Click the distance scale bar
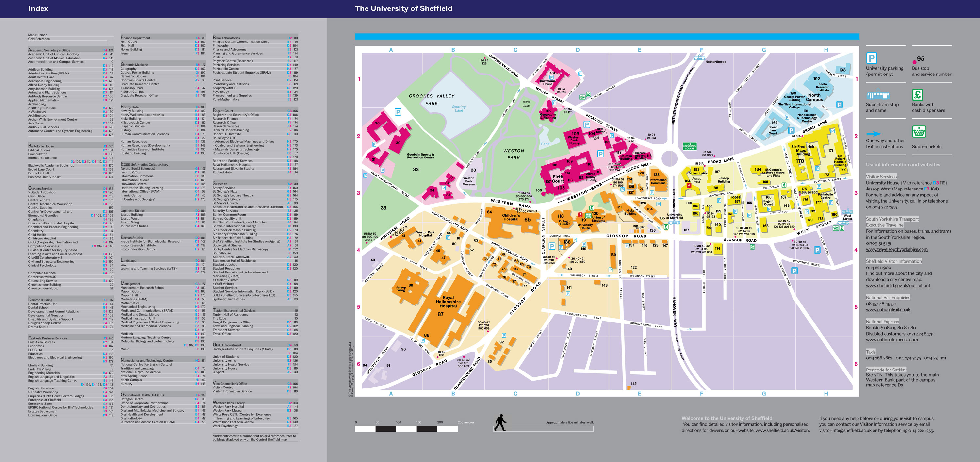This screenshot has width=980, height=462. tap(406, 429)
